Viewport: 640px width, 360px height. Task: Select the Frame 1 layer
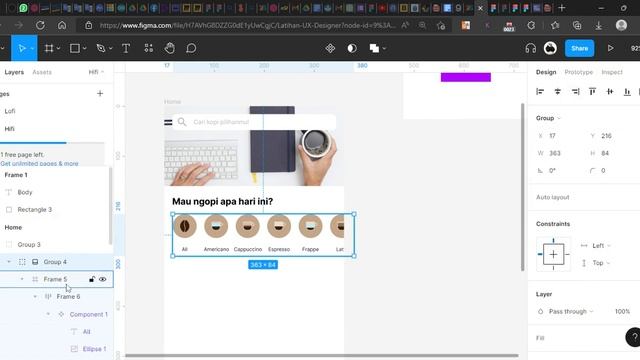[x=16, y=175]
